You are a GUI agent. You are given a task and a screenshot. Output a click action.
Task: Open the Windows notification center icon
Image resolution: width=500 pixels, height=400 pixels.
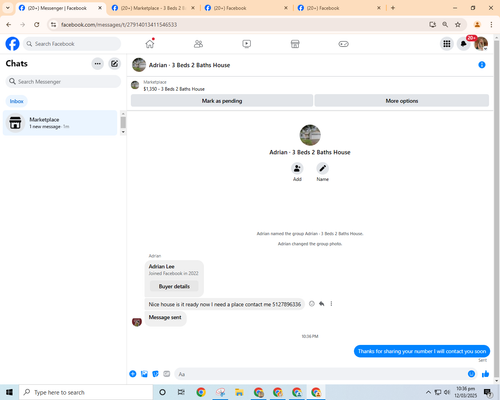488,393
